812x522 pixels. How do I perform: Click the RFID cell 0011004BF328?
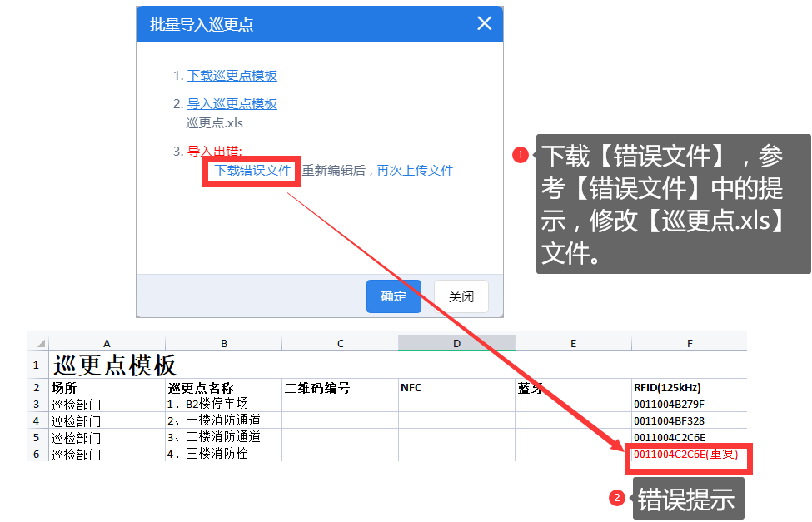[x=690, y=420]
